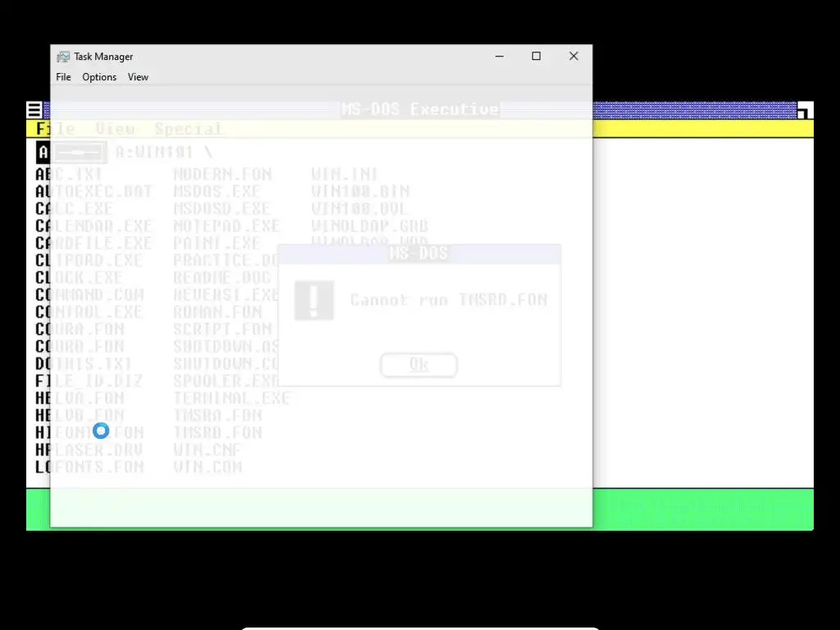840x630 pixels.
Task: Select FILE_ID.DIZ in MS-DOS Executive
Action: coord(89,381)
